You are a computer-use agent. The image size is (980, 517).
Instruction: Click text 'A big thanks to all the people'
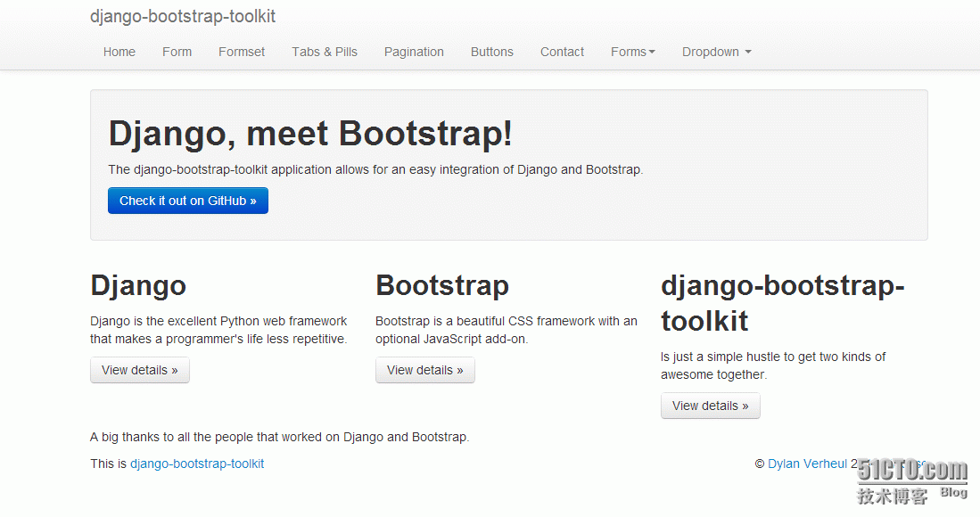coord(169,437)
